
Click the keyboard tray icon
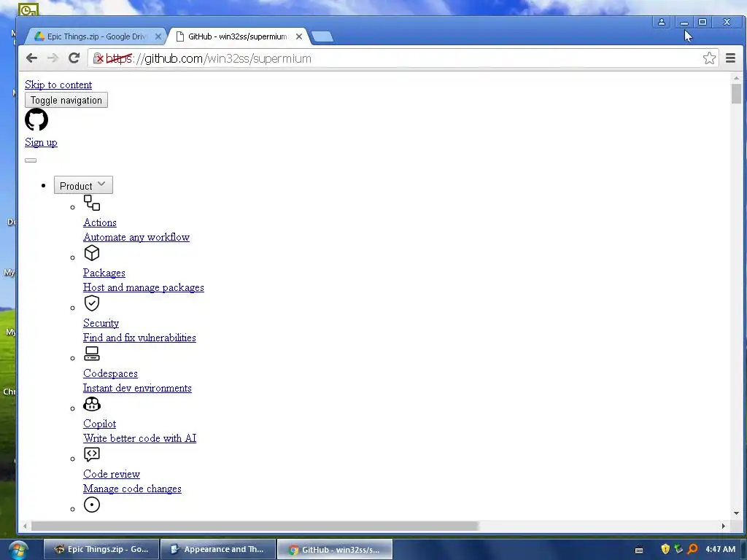tap(639, 550)
